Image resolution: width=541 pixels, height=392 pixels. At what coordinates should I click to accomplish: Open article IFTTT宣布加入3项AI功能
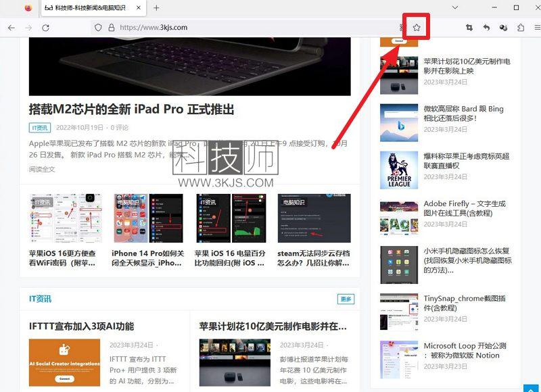[x=81, y=326]
